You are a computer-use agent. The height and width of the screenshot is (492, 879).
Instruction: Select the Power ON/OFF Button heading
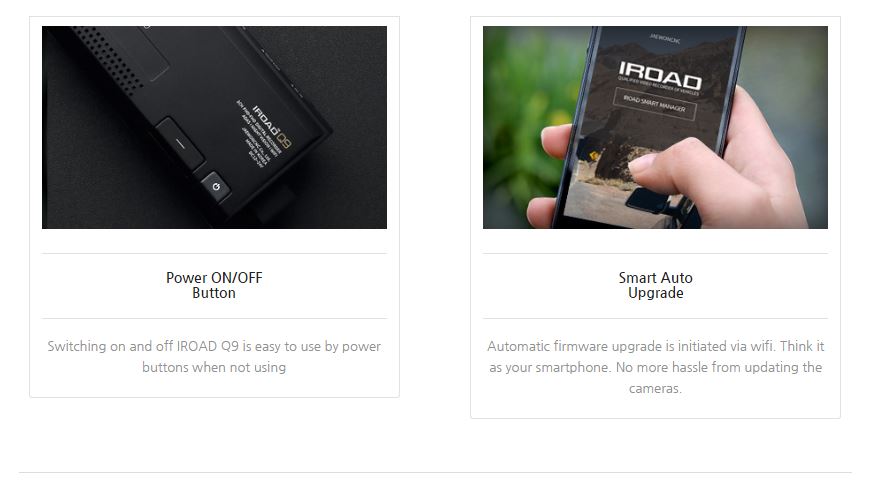(214, 285)
